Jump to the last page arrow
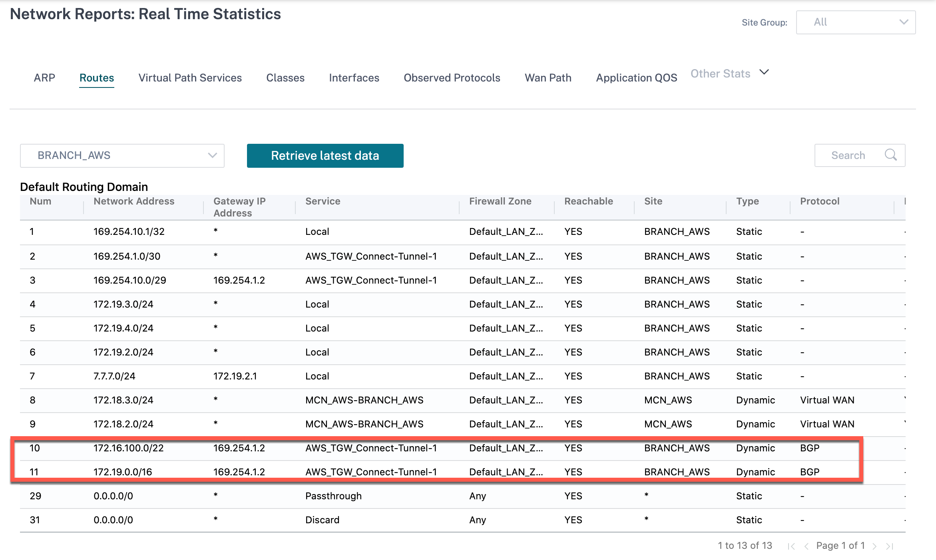 pyautogui.click(x=889, y=546)
